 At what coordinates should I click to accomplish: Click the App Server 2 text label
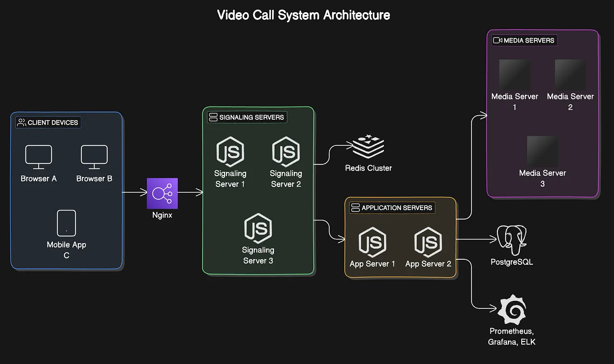tap(428, 264)
